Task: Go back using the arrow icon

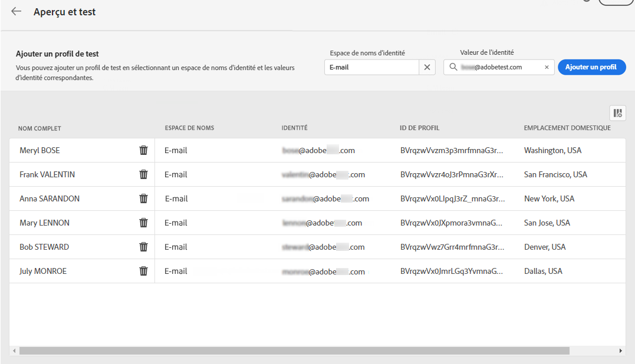Action: pos(17,12)
